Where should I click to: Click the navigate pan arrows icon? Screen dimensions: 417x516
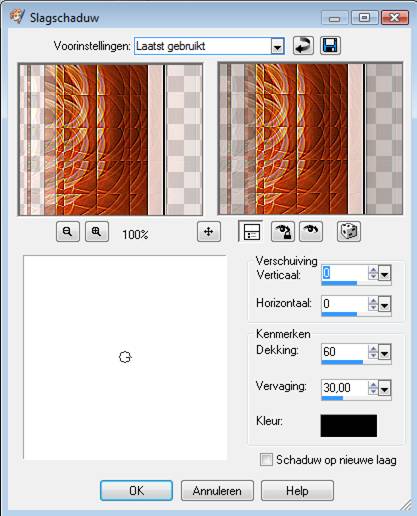click(209, 231)
